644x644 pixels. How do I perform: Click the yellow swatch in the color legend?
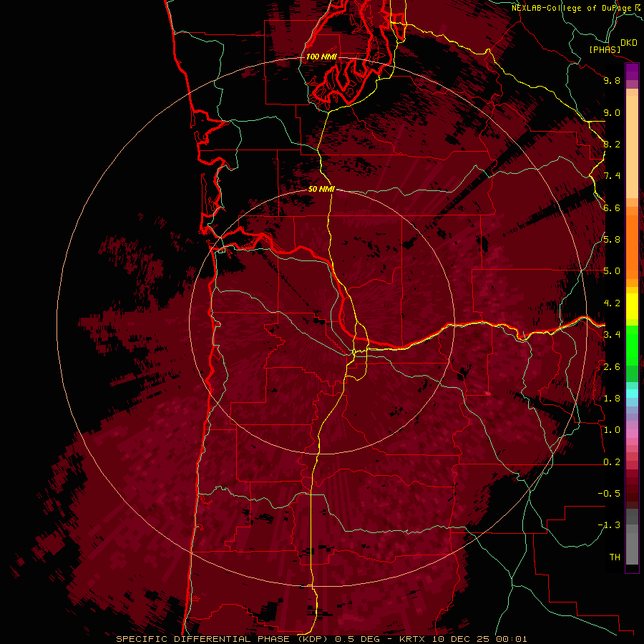click(632, 306)
